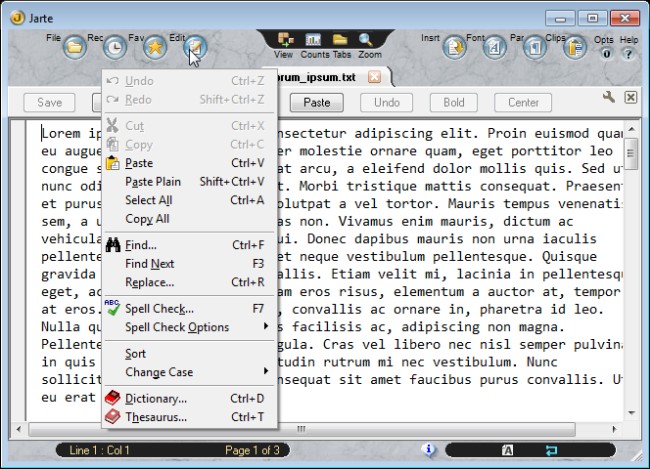Click the horizontal scrollbar right arrow

pos(614,429)
